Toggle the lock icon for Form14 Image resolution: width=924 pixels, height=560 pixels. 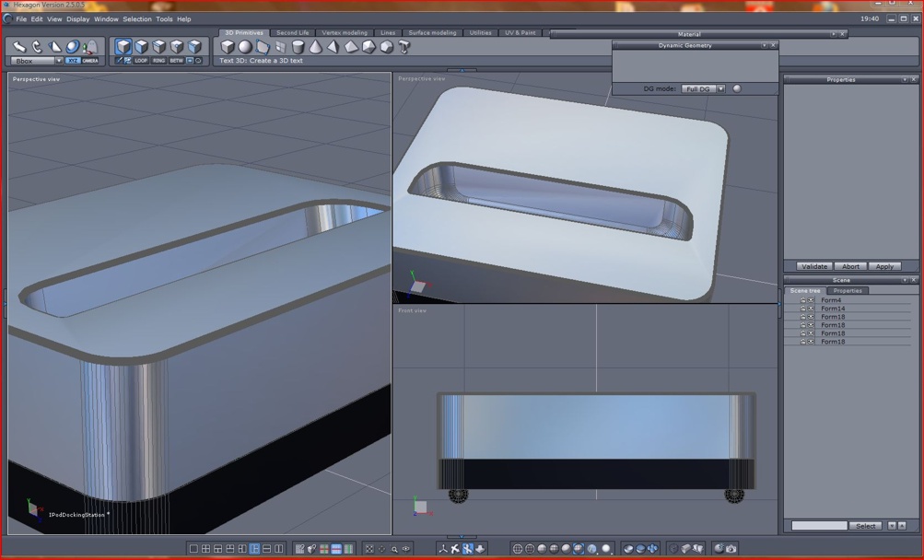[x=802, y=309]
